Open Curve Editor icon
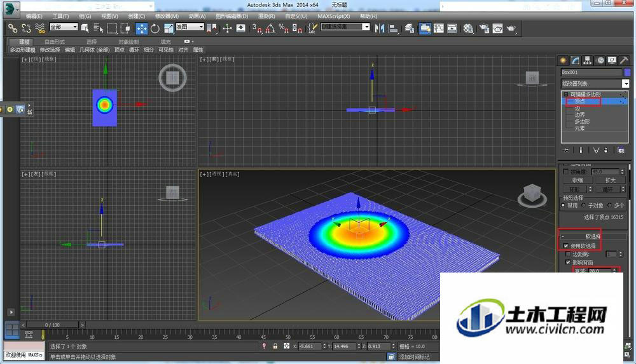 439,28
